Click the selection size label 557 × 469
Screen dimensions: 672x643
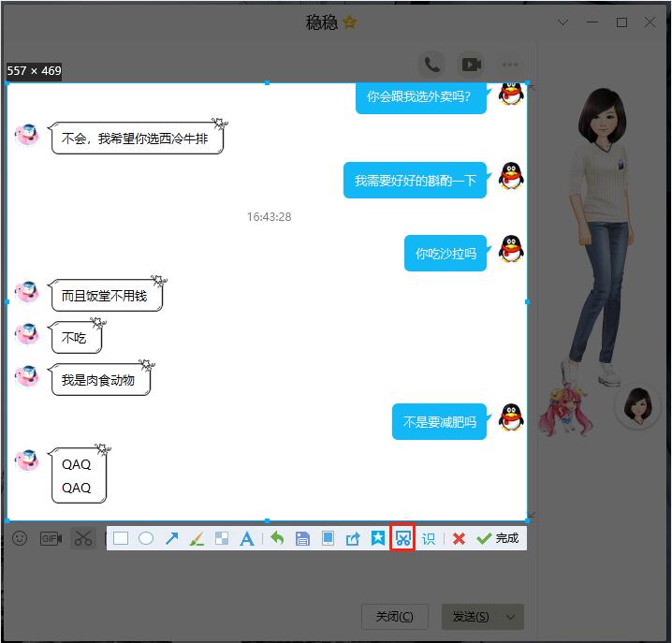tap(34, 71)
